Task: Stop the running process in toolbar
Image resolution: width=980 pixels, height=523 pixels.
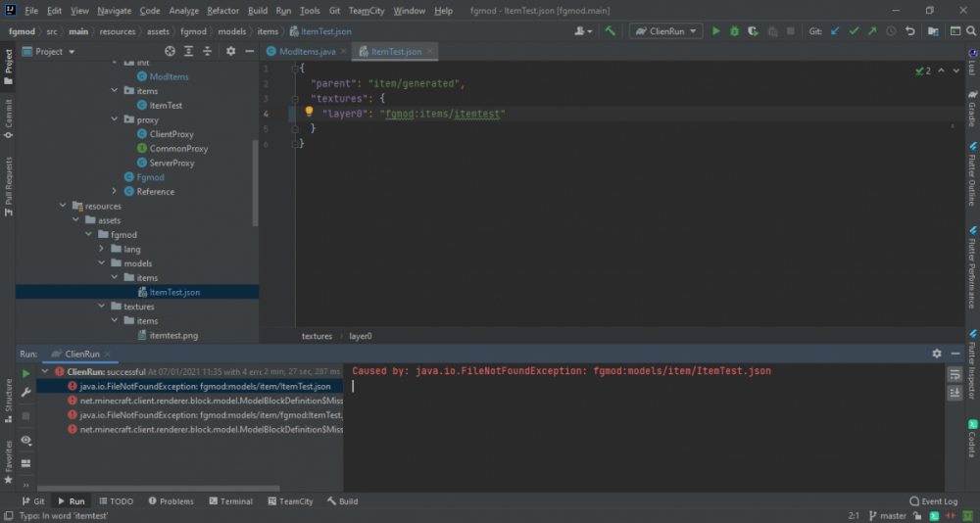Action: [790, 30]
